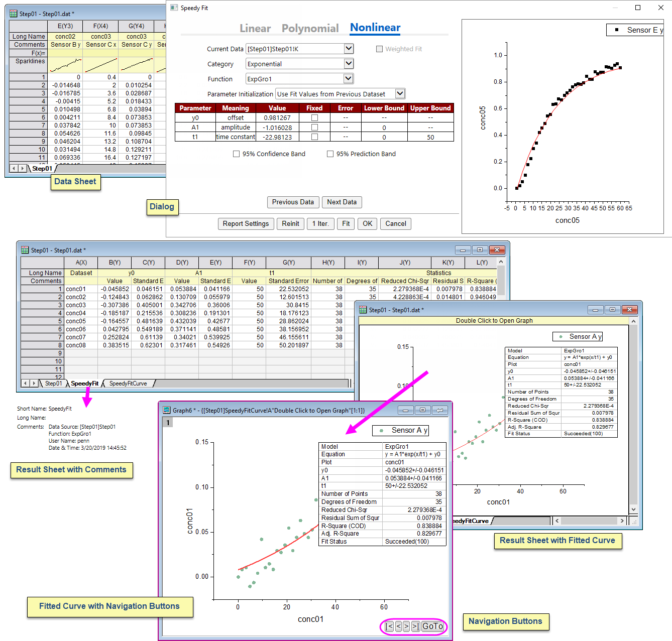Toggle 95% Confidence Band checkbox
The width and height of the screenshot is (672, 641).
click(236, 154)
